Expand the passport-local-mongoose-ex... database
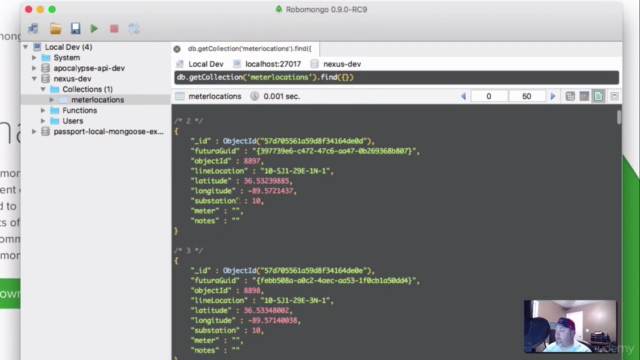Screen dimensions: 640x360 point(34,131)
